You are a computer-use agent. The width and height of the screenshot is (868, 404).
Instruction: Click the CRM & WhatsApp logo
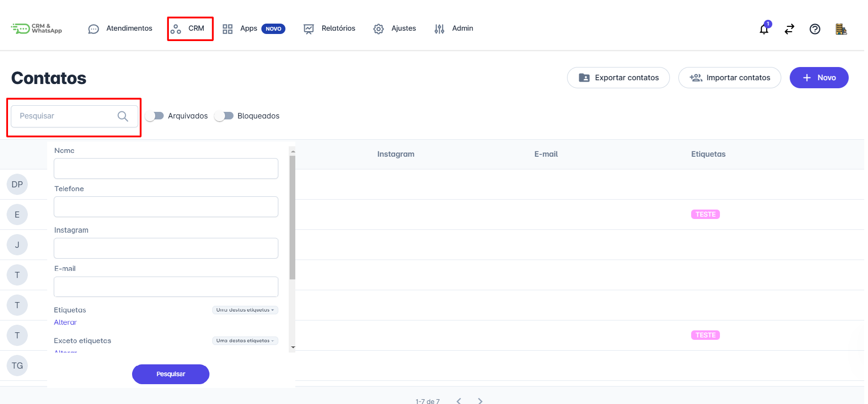[x=37, y=29]
